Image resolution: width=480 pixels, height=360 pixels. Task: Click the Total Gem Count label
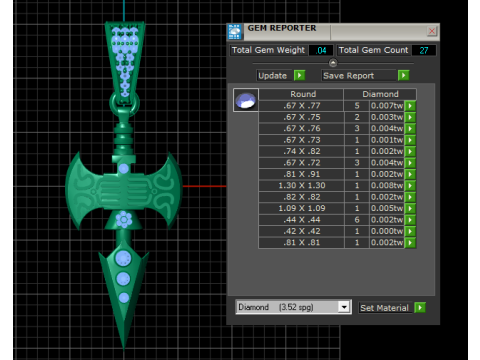pos(373,50)
